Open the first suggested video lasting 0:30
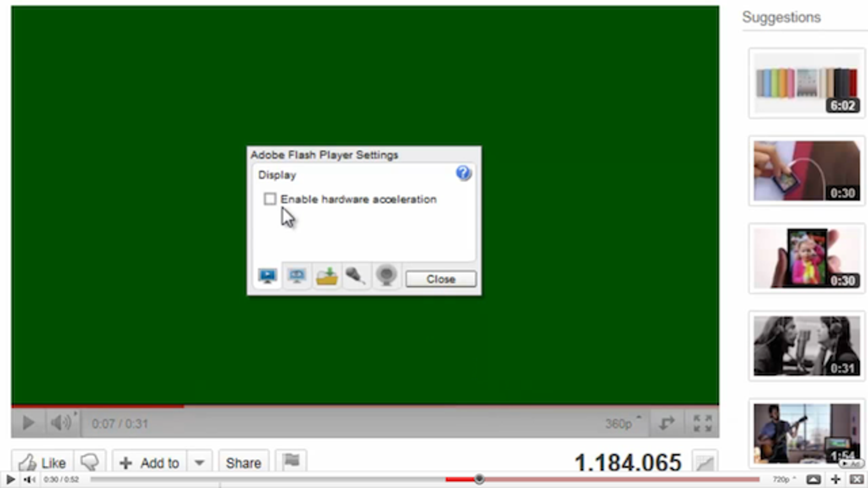The width and height of the screenshot is (868, 488). 807,171
